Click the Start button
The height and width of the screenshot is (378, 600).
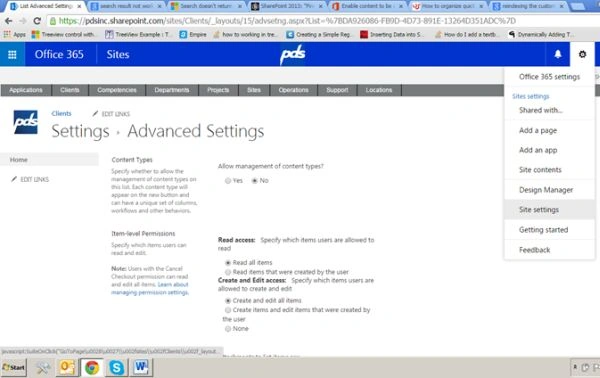13,367
